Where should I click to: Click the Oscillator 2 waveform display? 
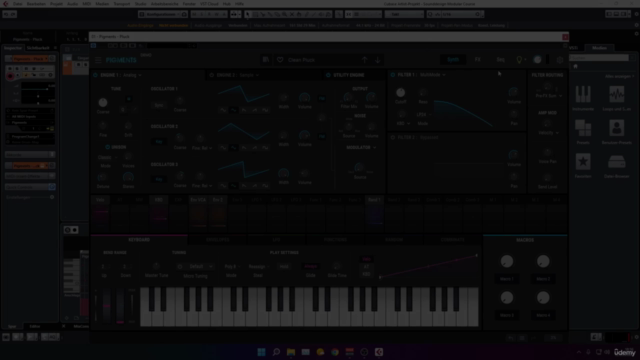244,131
